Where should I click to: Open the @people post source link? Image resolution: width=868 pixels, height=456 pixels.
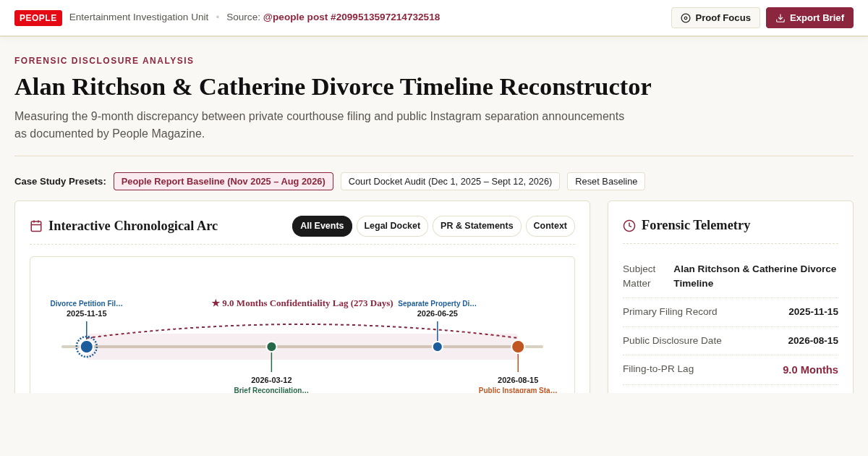[x=352, y=17]
